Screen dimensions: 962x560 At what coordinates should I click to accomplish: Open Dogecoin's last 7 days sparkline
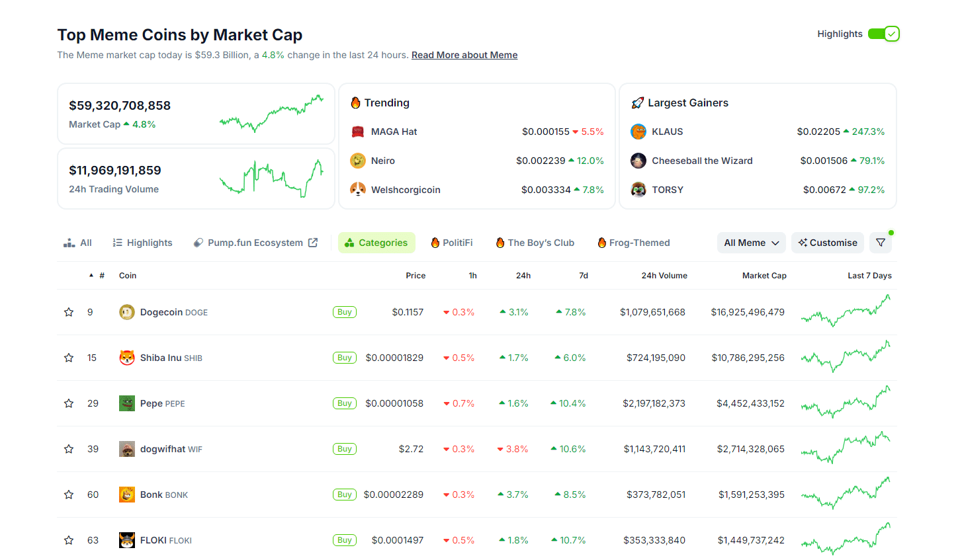[x=846, y=311]
